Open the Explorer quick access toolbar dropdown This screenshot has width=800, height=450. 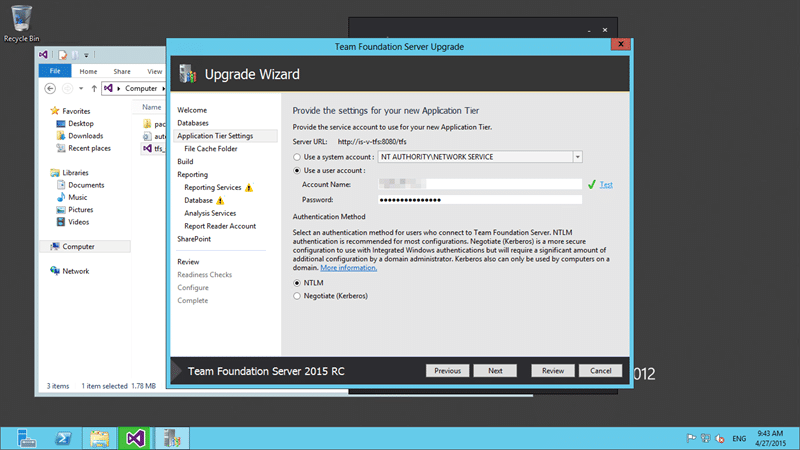(86, 55)
